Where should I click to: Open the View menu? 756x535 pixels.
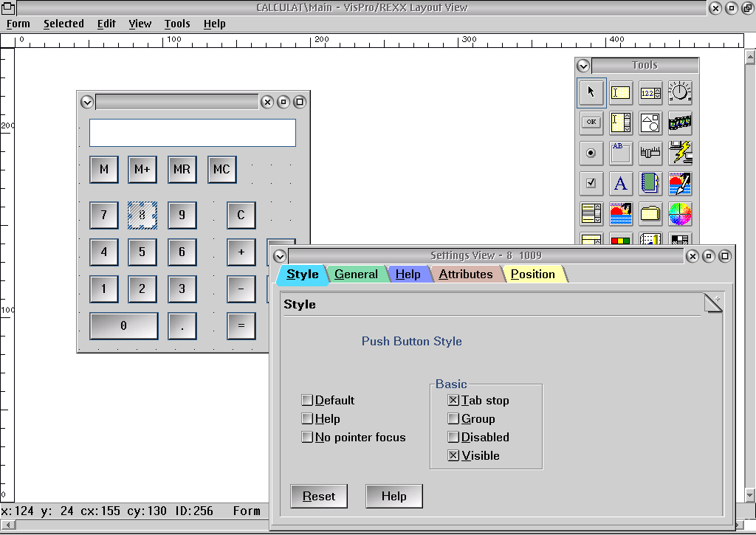(140, 24)
